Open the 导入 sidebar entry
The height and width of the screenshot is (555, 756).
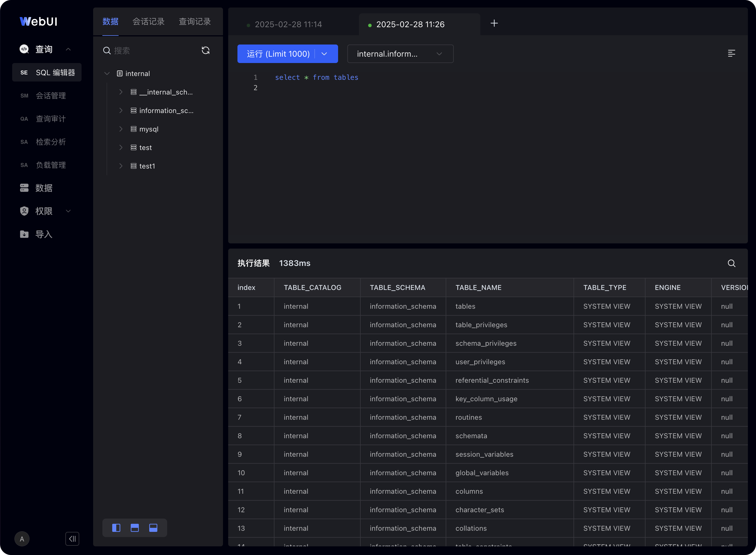(44, 234)
